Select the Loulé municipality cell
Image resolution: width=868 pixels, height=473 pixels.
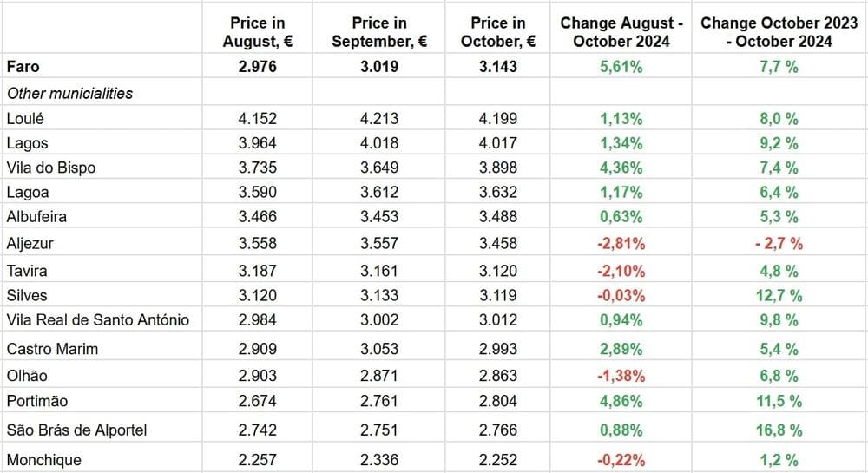click(x=25, y=118)
